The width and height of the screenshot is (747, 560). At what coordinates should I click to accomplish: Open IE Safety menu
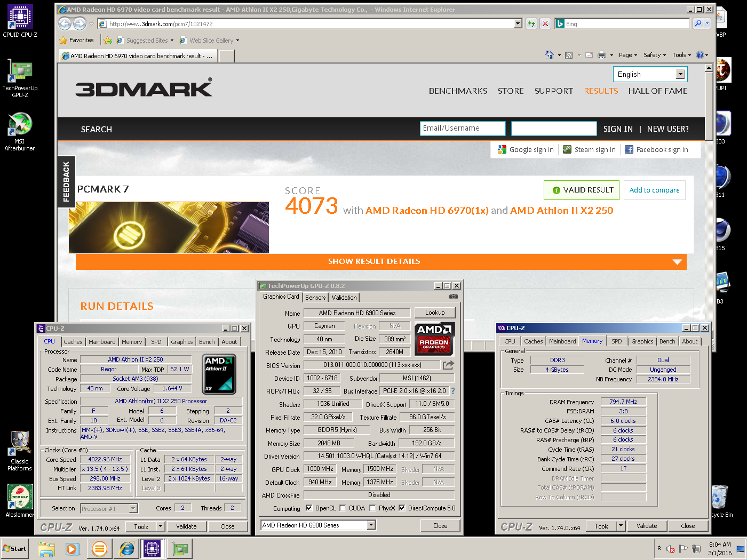[x=655, y=55]
